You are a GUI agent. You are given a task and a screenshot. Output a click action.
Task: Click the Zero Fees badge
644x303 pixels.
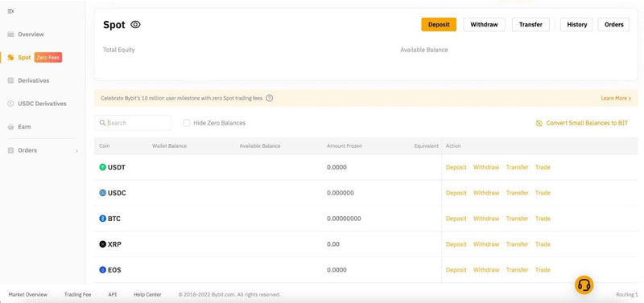pyautogui.click(x=48, y=57)
